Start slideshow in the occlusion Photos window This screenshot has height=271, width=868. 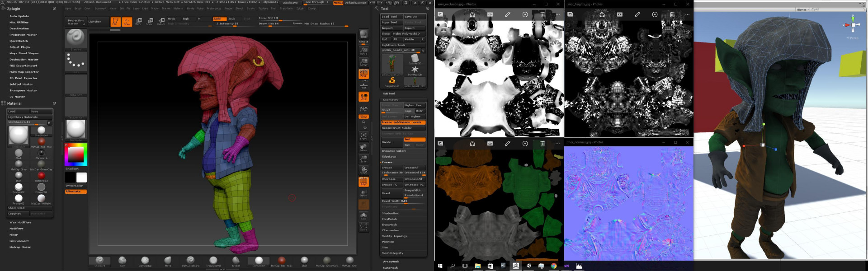point(490,14)
